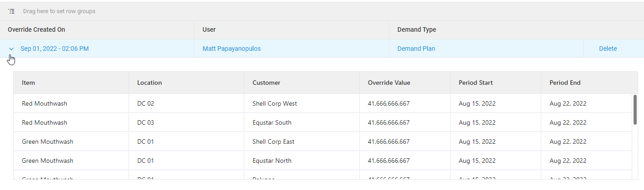The image size is (644, 190).
Task: Sort by the Item column header
Action: (28, 83)
